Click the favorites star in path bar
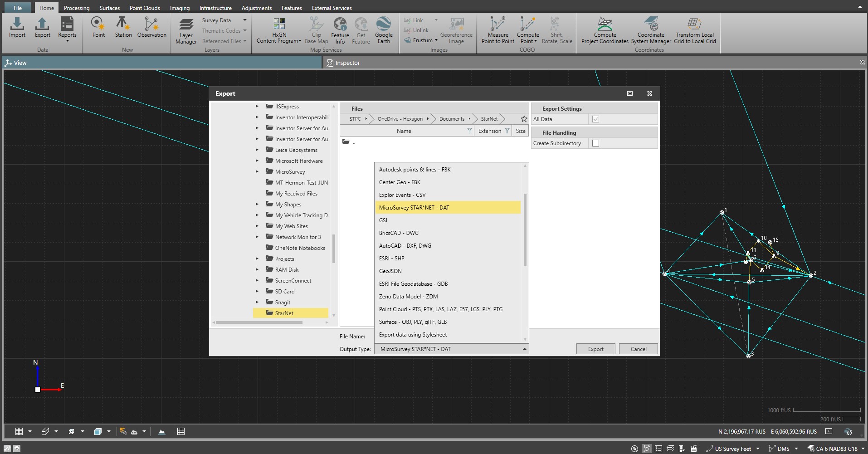Image resolution: width=868 pixels, height=454 pixels. (x=524, y=119)
